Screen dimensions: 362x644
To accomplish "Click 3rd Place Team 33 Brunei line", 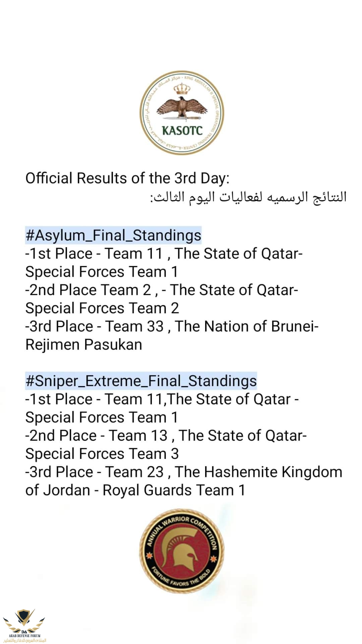I will coord(172,326).
